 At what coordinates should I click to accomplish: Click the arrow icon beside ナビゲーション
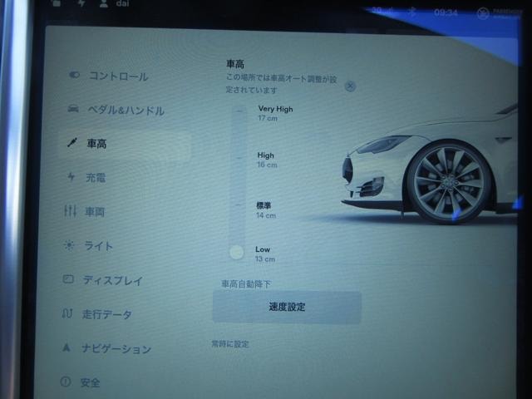[x=66, y=347]
